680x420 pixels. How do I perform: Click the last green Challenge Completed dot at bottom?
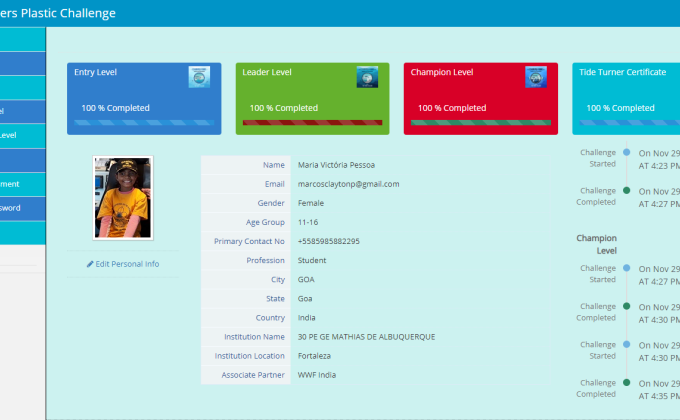(x=626, y=383)
